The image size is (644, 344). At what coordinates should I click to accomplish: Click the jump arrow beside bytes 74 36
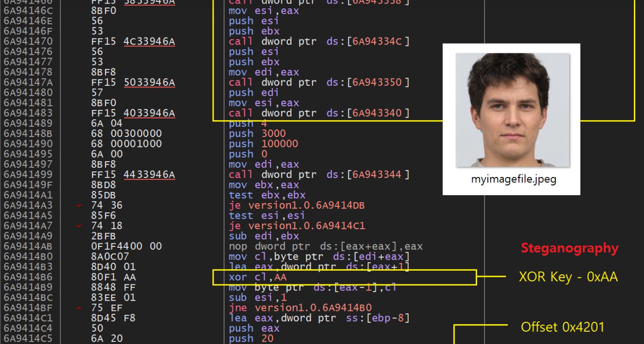(79, 205)
